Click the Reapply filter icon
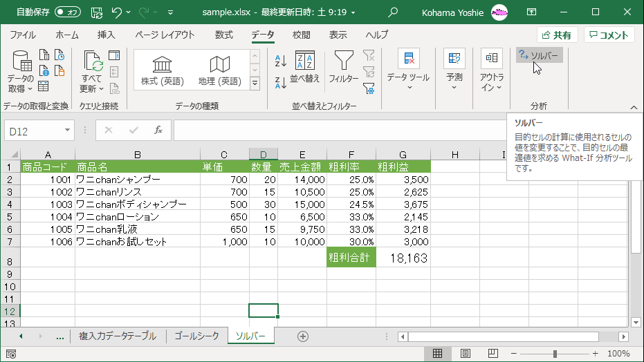The width and height of the screenshot is (644, 362). (369, 72)
